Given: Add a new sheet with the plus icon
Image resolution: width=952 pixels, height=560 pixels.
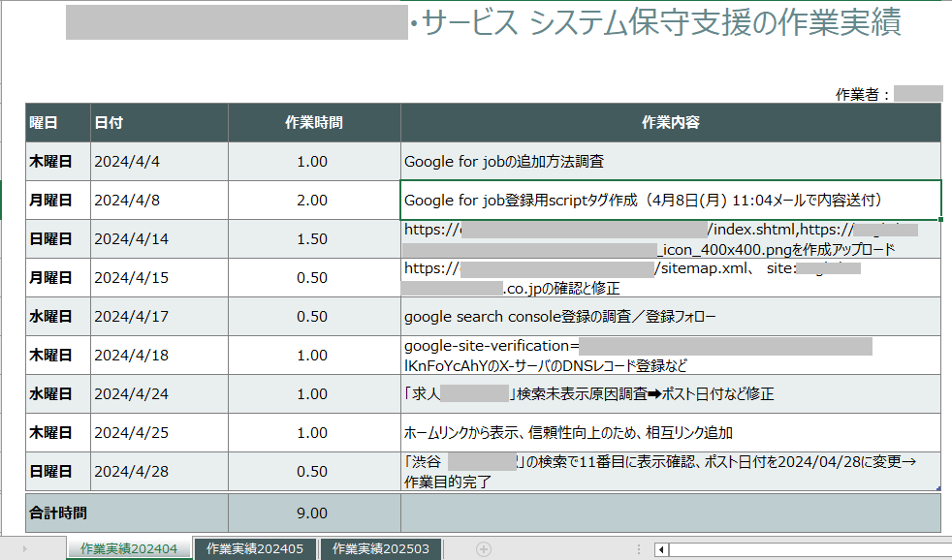Looking at the screenshot, I should tap(484, 549).
